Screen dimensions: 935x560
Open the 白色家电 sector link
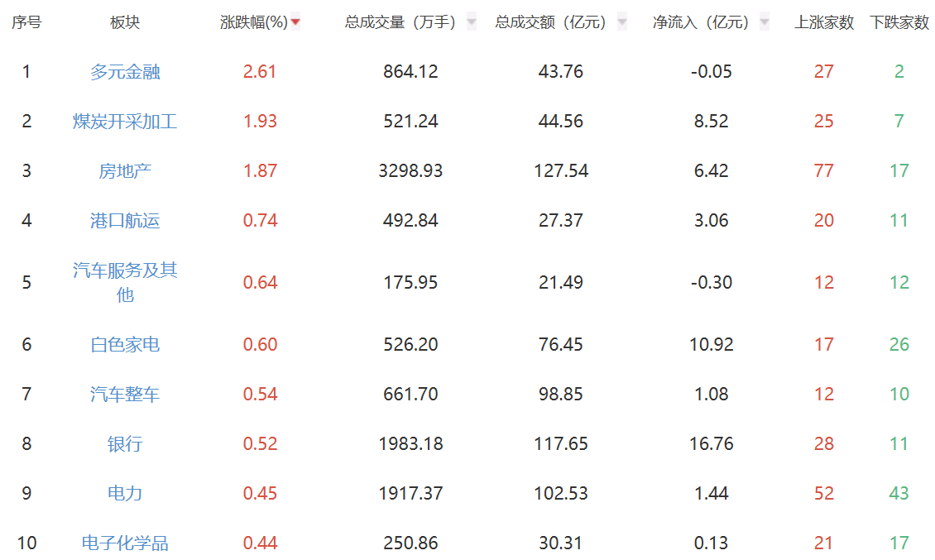coord(125,345)
